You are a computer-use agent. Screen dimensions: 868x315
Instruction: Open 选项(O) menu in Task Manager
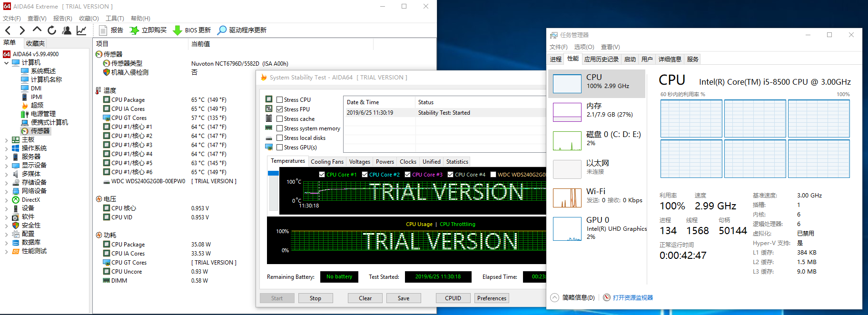tap(584, 47)
